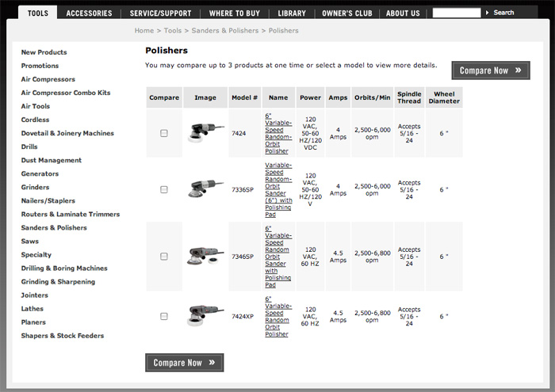Click the bottom Compare Now button
Image resolution: width=555 pixels, height=392 pixels.
click(185, 363)
